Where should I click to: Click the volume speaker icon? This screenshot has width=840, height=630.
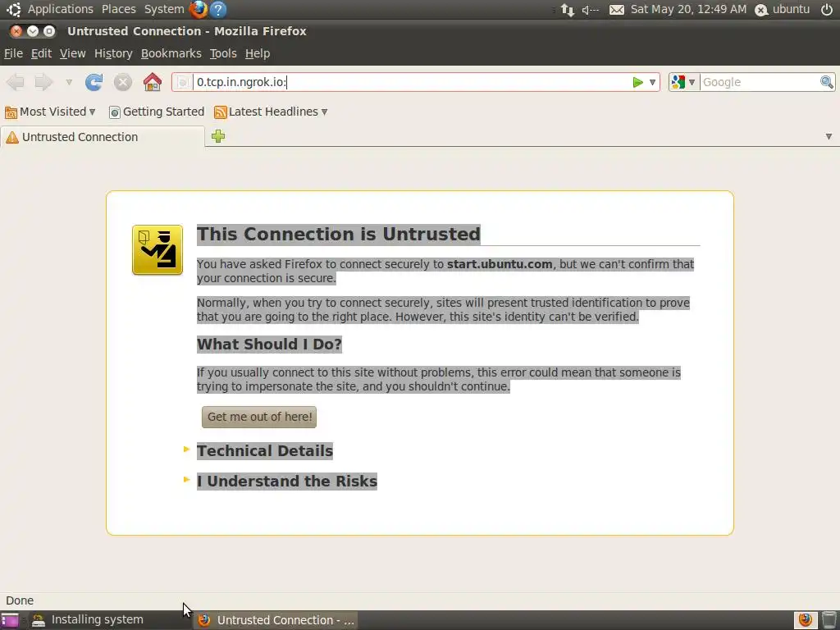[x=591, y=10]
